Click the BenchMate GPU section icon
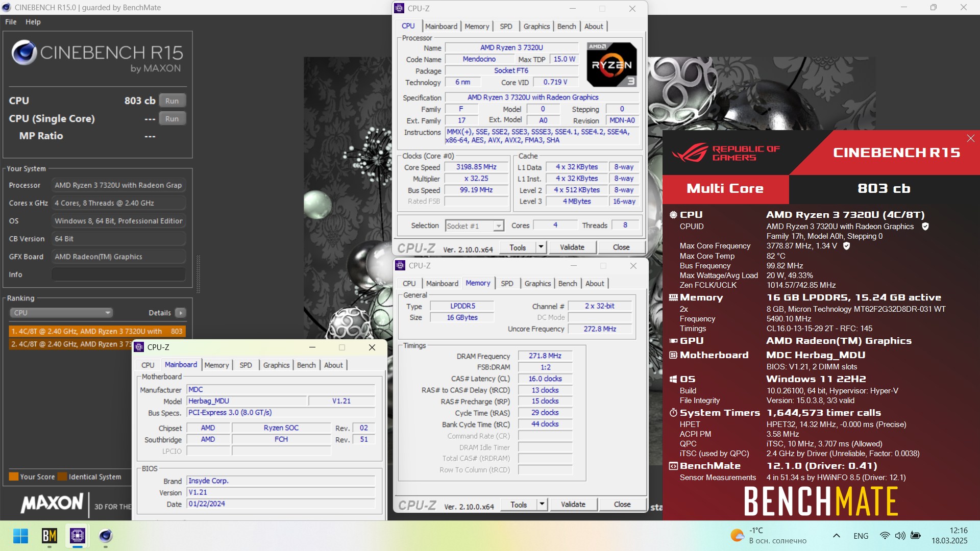Screen dimensions: 980x551 pyautogui.click(x=673, y=341)
